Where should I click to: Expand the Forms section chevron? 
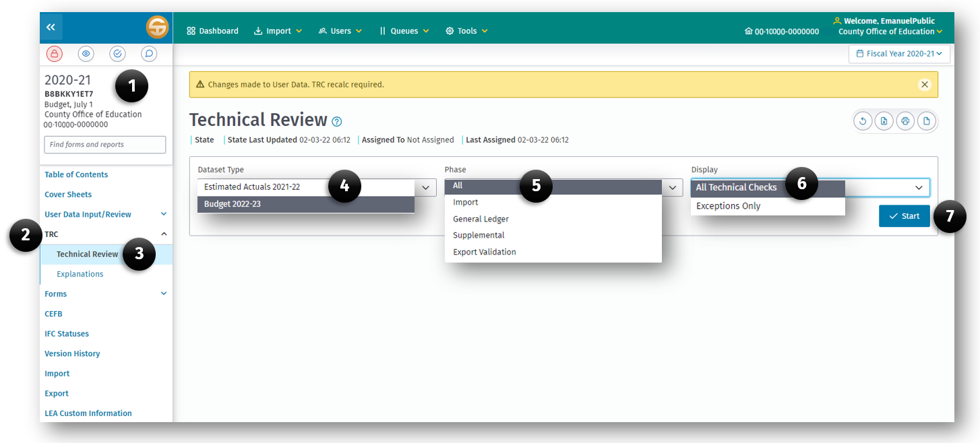[x=163, y=294]
